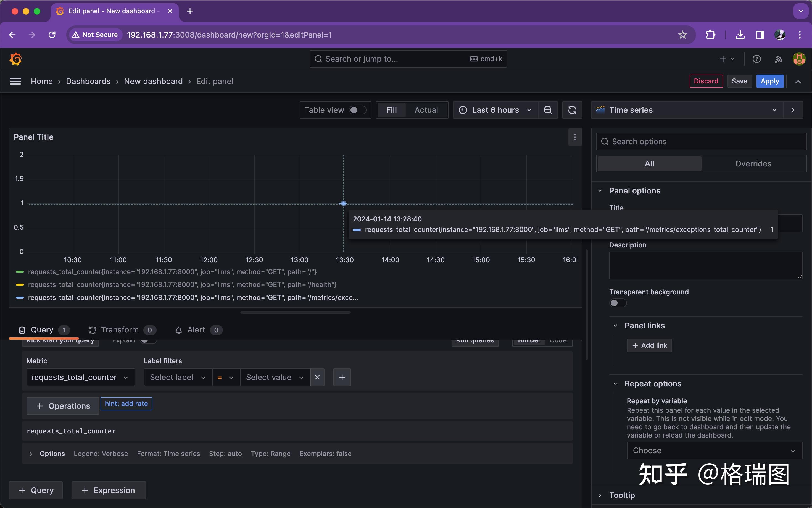
Task: Click the Apply button
Action: pos(769,81)
